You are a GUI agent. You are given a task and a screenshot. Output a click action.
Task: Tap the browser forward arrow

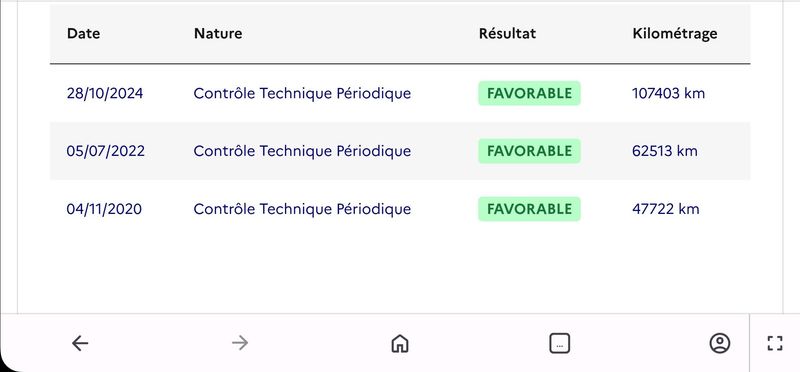[x=240, y=343]
